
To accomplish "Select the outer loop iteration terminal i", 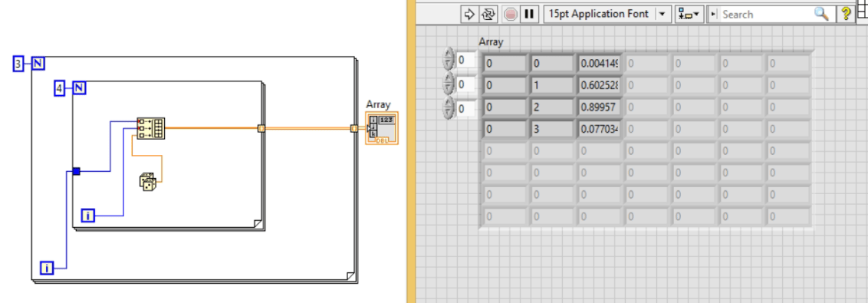I will click(x=47, y=268).
